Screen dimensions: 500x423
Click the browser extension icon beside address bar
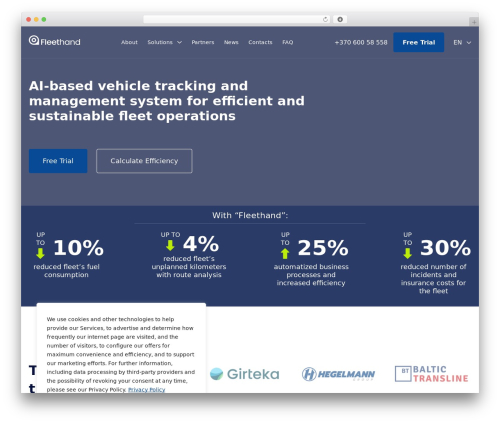tap(340, 19)
